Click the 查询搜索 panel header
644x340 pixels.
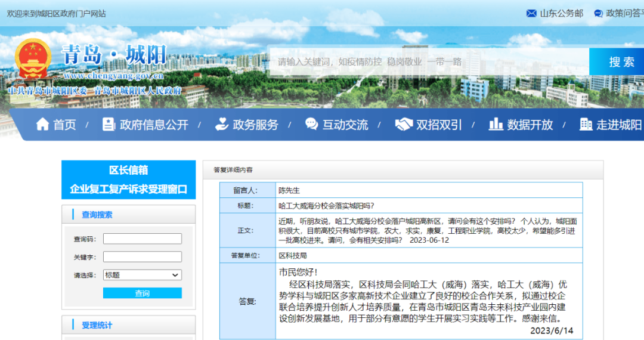coord(129,214)
